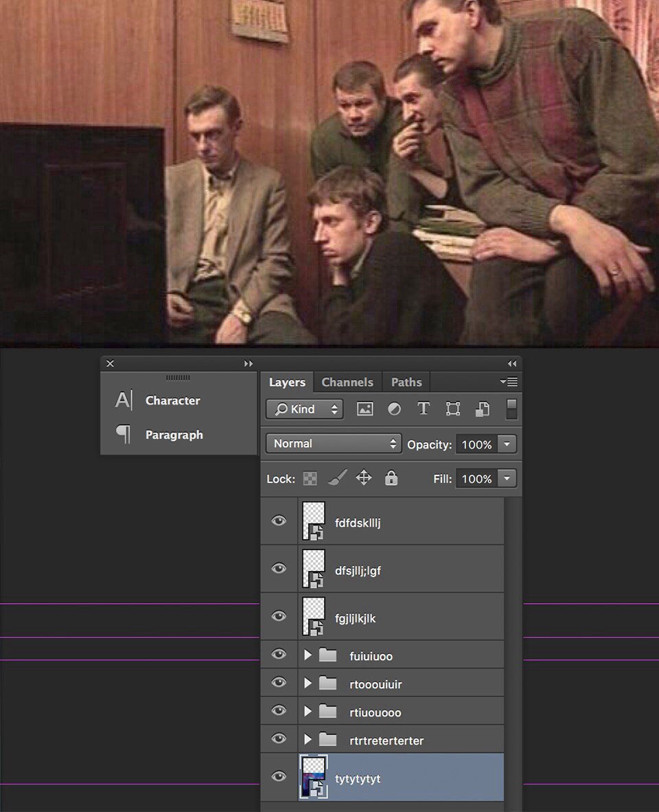
Task: Select layer named fgjljlkjlk
Action: [356, 618]
